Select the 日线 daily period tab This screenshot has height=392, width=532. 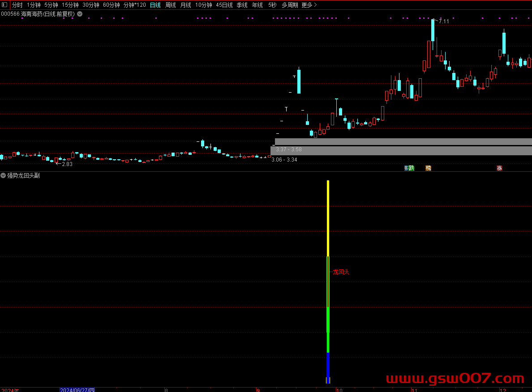155,5
